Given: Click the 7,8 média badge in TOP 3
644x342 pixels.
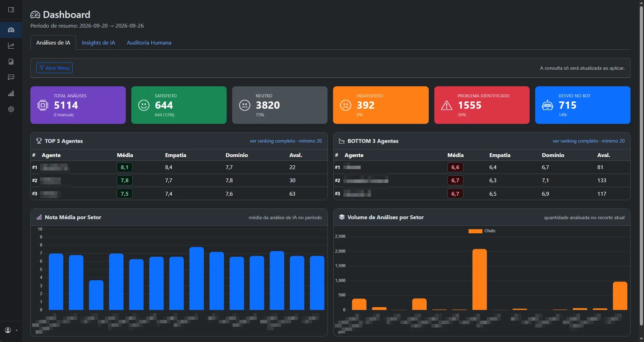Looking at the screenshot, I should (124, 180).
